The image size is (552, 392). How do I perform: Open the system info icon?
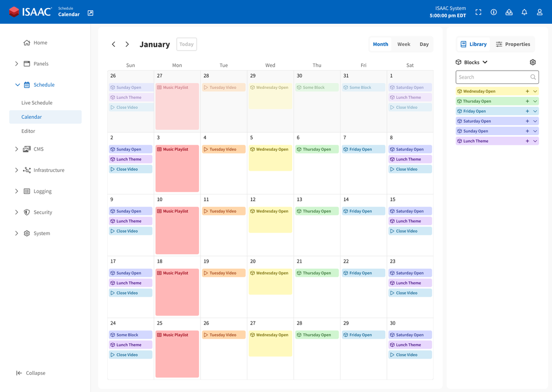[x=494, y=11]
